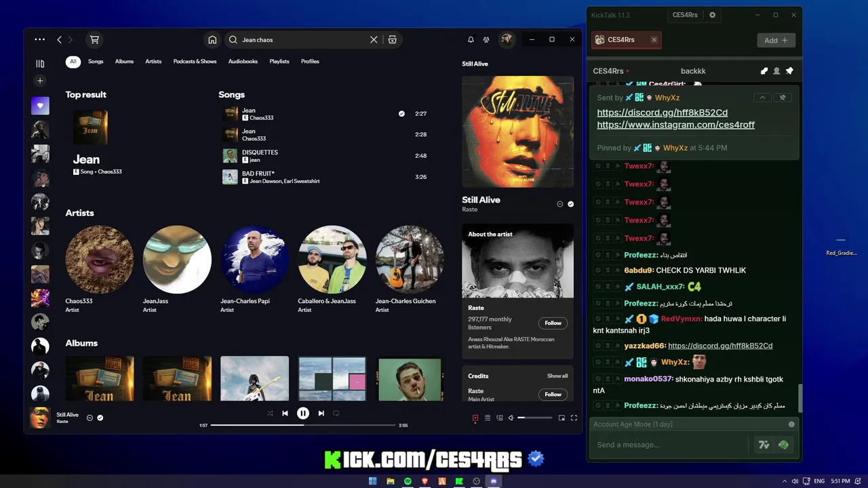Skip to the next track
This screenshot has width=868, height=488.
click(x=321, y=413)
